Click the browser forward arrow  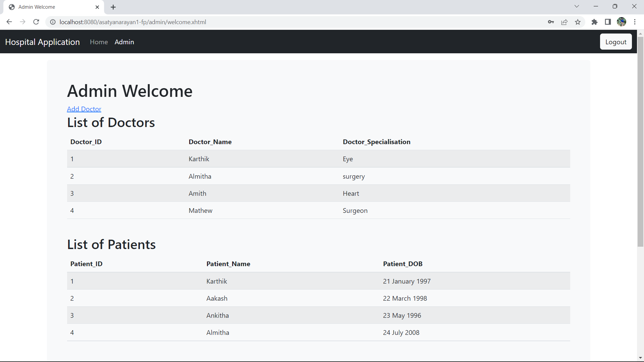click(22, 22)
